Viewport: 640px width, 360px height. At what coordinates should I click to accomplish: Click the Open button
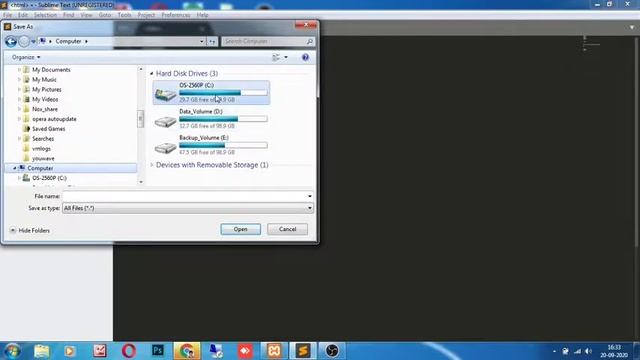(240, 229)
